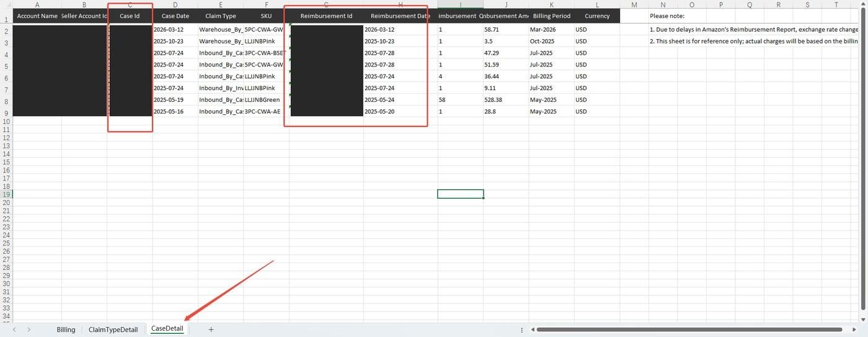Click amount cell '36.44'
868x337 pixels.
pos(506,76)
